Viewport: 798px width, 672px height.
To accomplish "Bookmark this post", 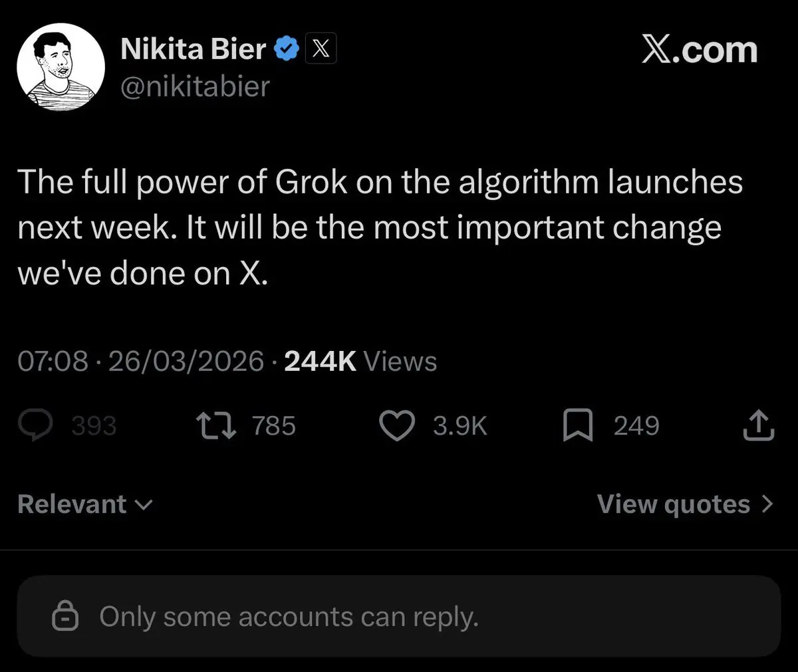I will point(577,425).
